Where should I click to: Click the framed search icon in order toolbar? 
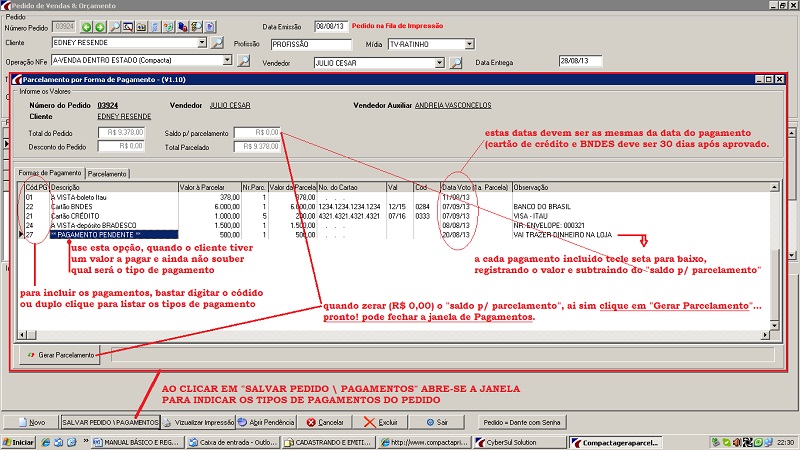128,27
